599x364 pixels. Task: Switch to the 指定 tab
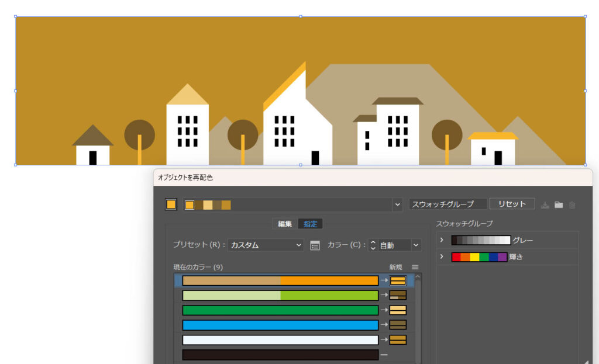tap(310, 224)
